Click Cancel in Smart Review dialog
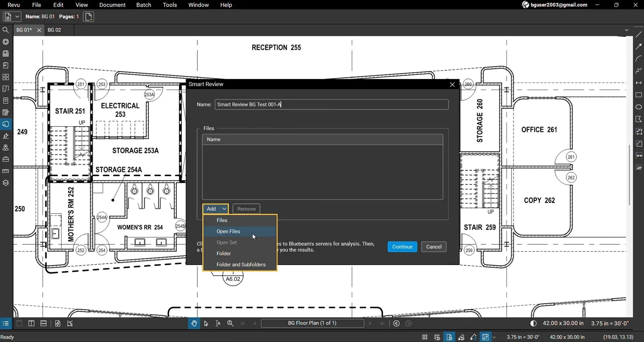This screenshot has height=342, width=644. [x=434, y=247]
